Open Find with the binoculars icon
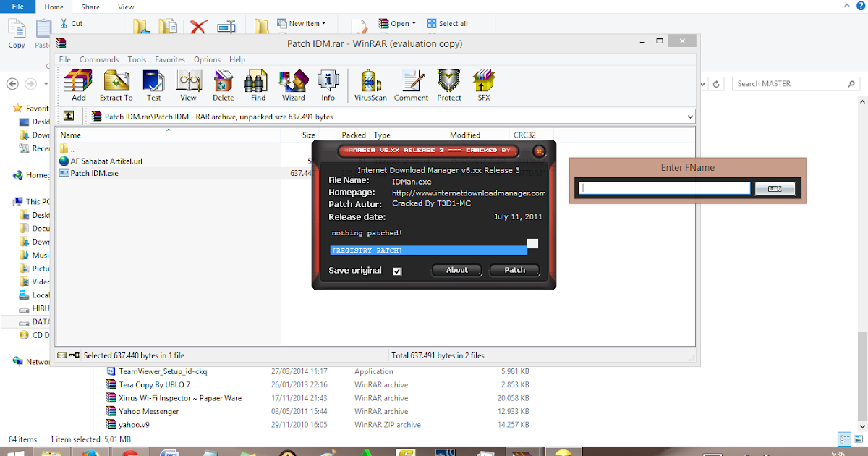The height and width of the screenshot is (456, 868). coord(258,85)
